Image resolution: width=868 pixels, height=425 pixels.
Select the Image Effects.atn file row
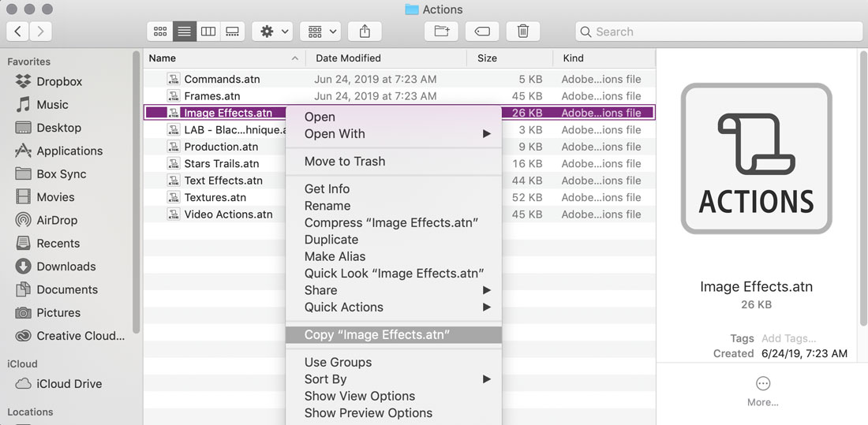click(x=399, y=113)
